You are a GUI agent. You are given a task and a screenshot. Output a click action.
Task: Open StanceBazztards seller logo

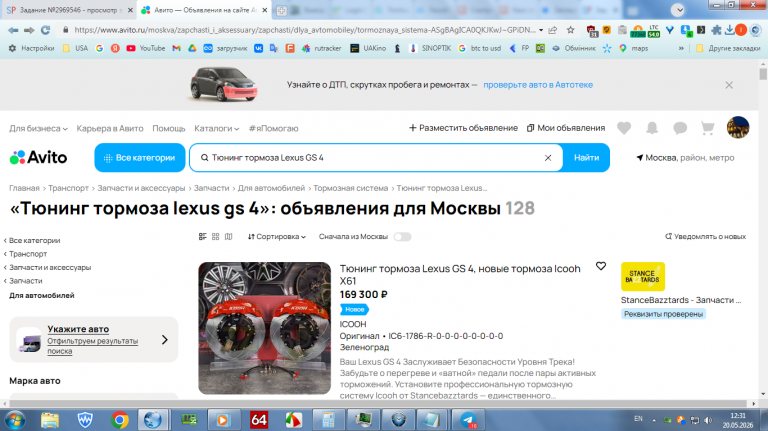pyautogui.click(x=643, y=277)
